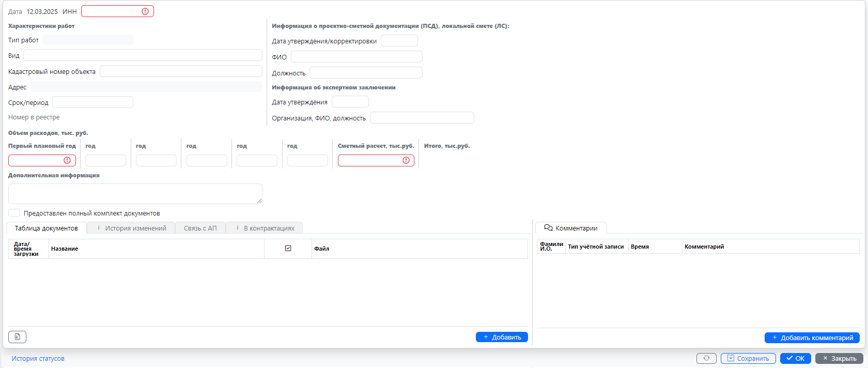Open the Тип работ dropdown field
Screen dimensions: 868x368
tap(88, 40)
